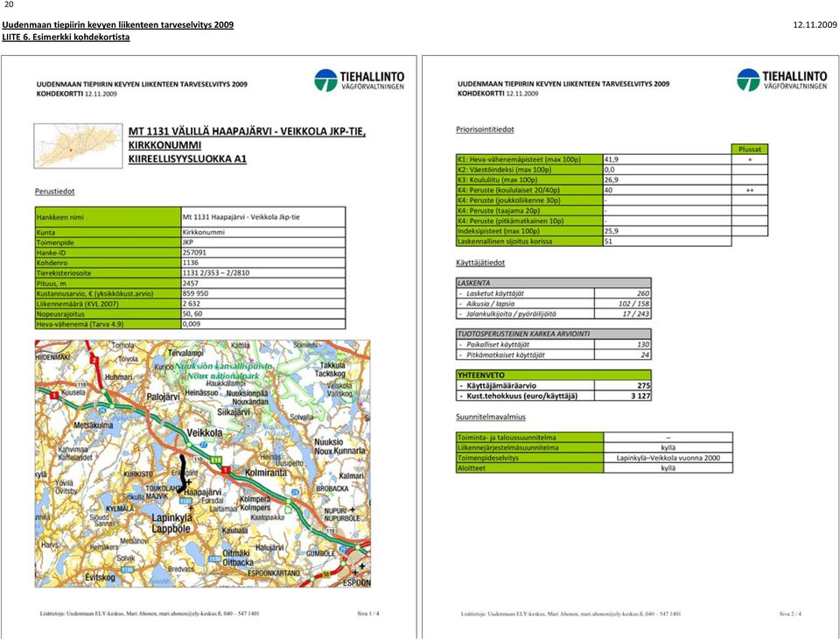The image size is (840, 640).
Task: Click the date '12.11.2009' in the page header
Action: (815, 25)
